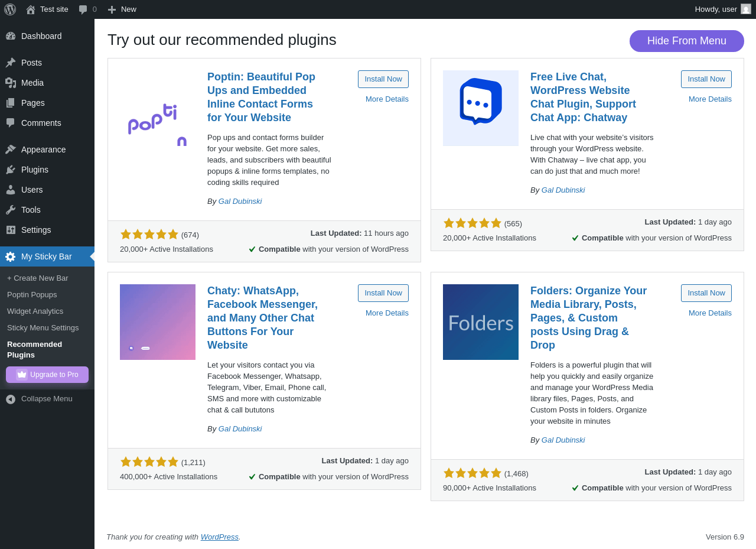Click the user avatar icon
756x549 pixels.
point(746,9)
